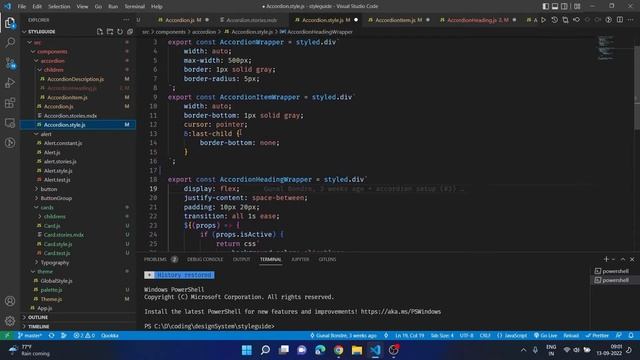Collapse the alert folder
Viewport: 640px width, 360px height.
(46, 134)
